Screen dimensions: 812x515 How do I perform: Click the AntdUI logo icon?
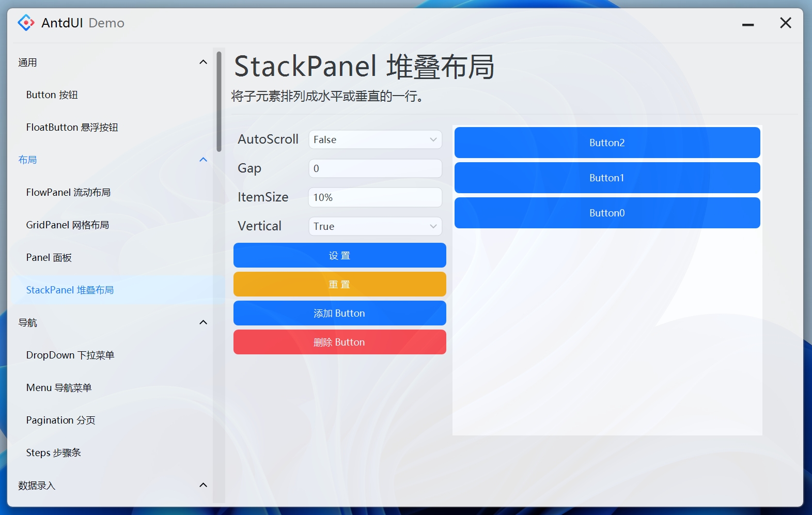click(26, 23)
